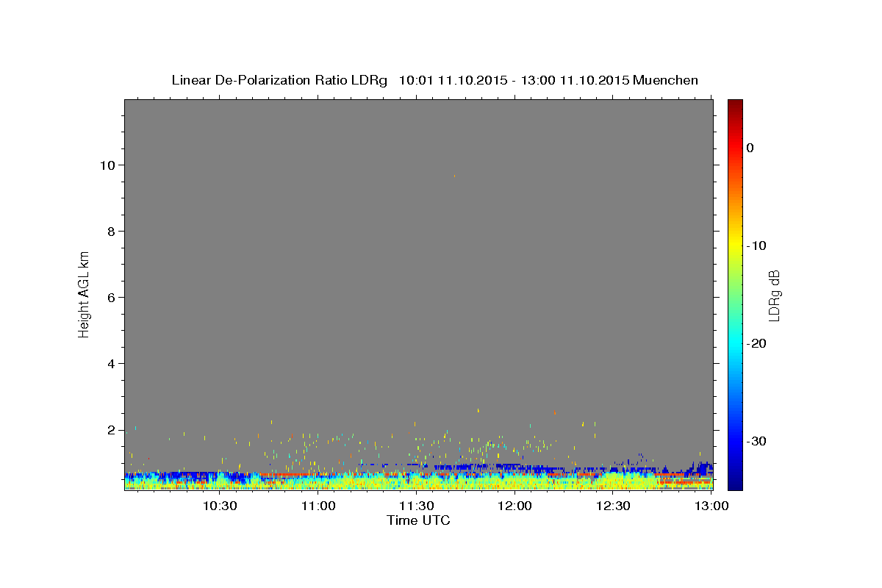Click the 11:00 time tick label

[318, 506]
